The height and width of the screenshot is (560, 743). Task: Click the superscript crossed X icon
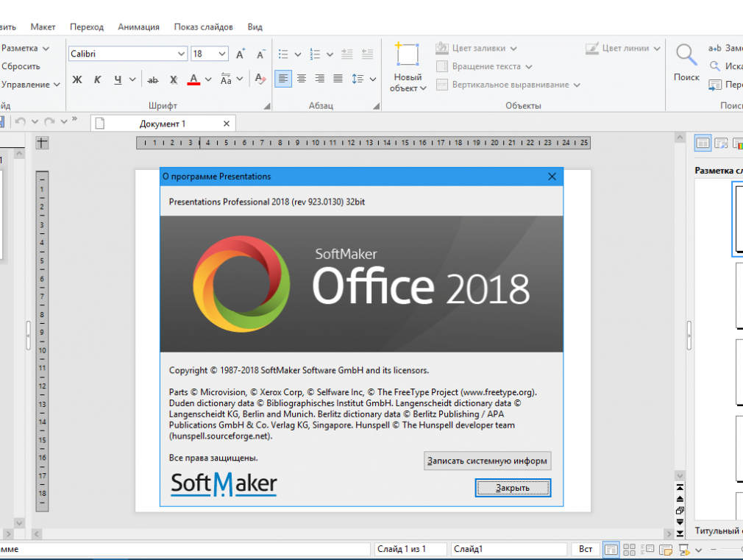(174, 79)
